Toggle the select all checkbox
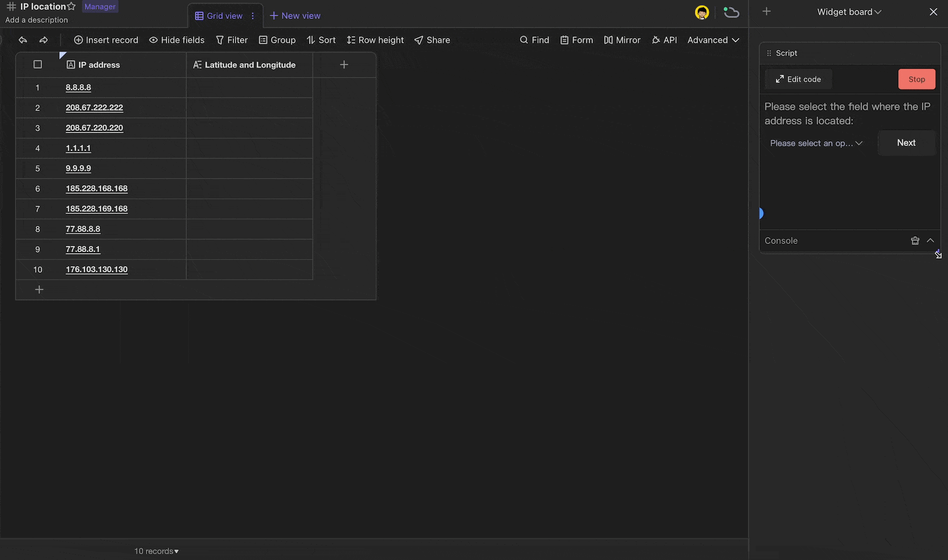This screenshot has height=560, width=948. tap(37, 64)
